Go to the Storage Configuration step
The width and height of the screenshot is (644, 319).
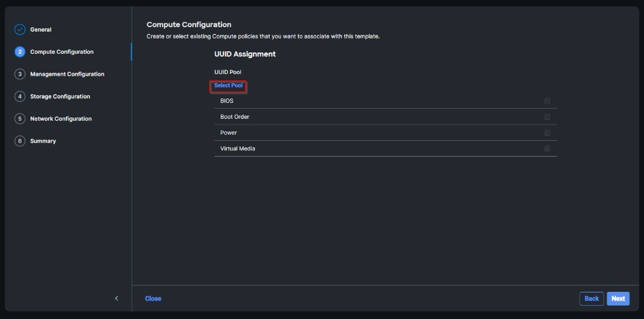click(x=60, y=97)
